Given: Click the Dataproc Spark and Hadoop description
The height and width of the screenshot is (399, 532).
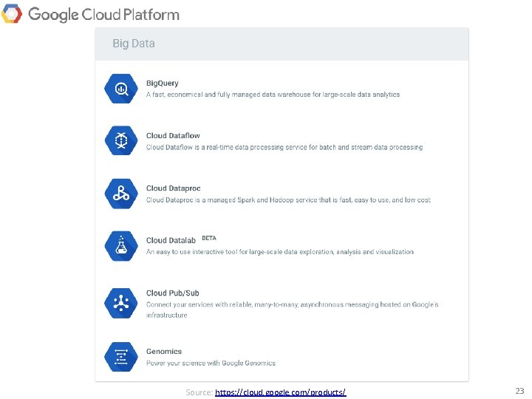Looking at the screenshot, I should tap(288, 199).
